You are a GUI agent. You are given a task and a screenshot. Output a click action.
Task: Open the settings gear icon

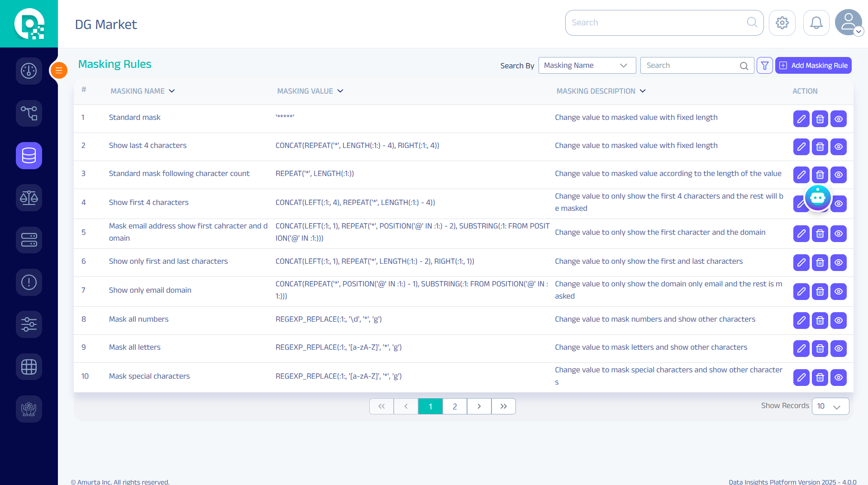(x=782, y=23)
